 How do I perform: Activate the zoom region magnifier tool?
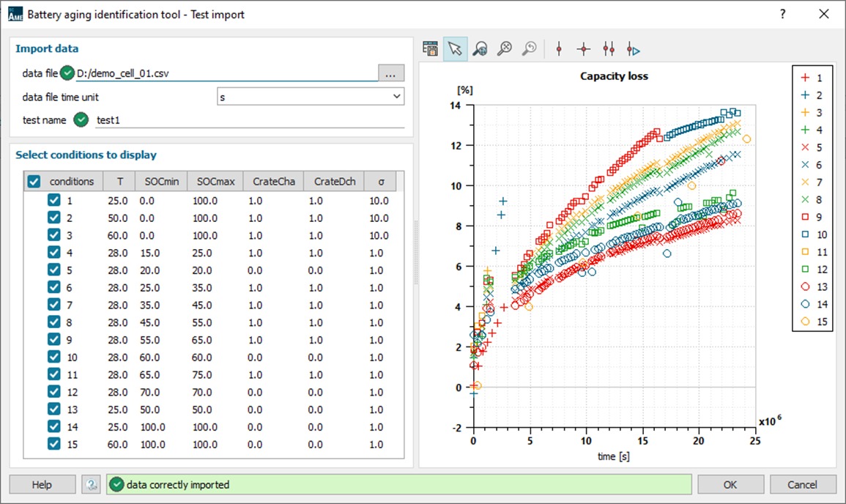pyautogui.click(x=480, y=49)
